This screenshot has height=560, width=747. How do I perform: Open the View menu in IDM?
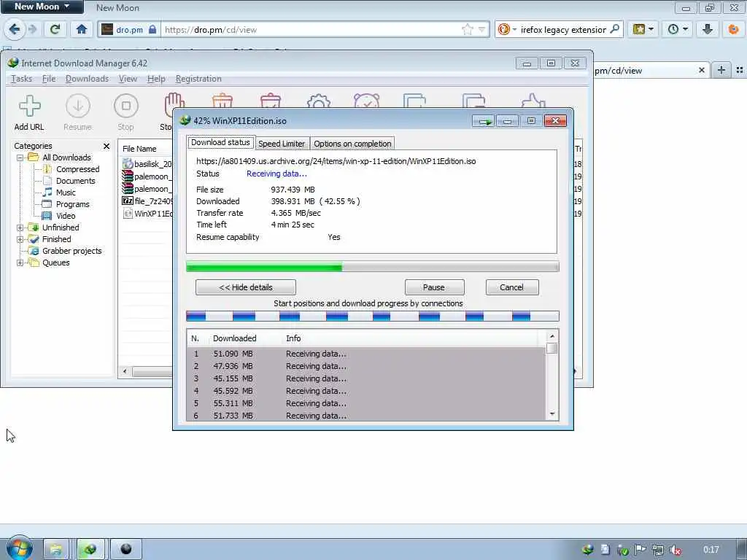tap(128, 79)
